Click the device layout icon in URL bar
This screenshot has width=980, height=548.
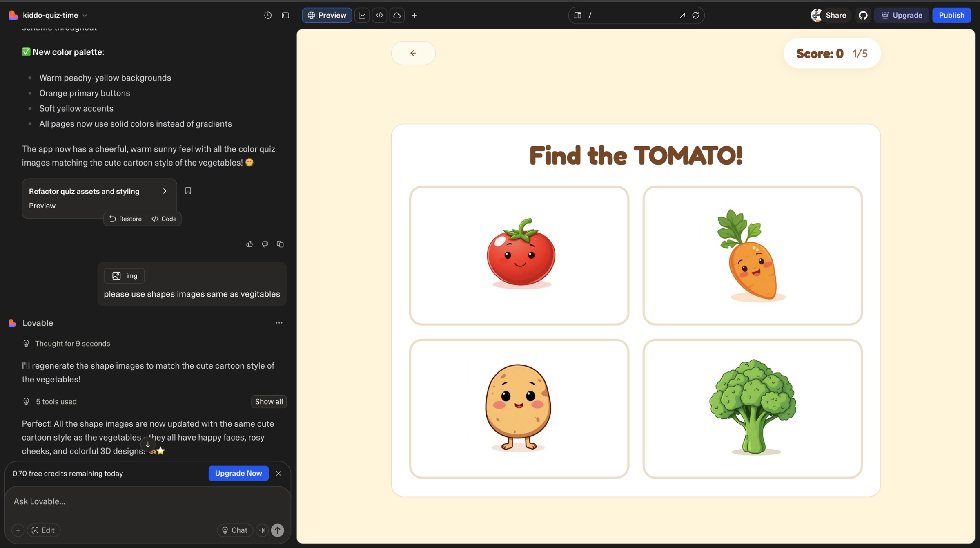coord(577,15)
